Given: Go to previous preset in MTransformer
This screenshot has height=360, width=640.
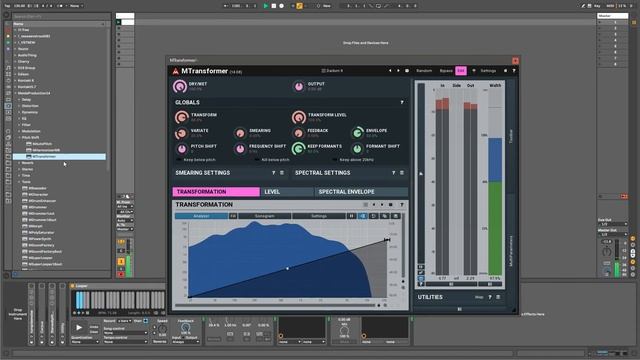Looking at the screenshot, I should coord(390,71).
